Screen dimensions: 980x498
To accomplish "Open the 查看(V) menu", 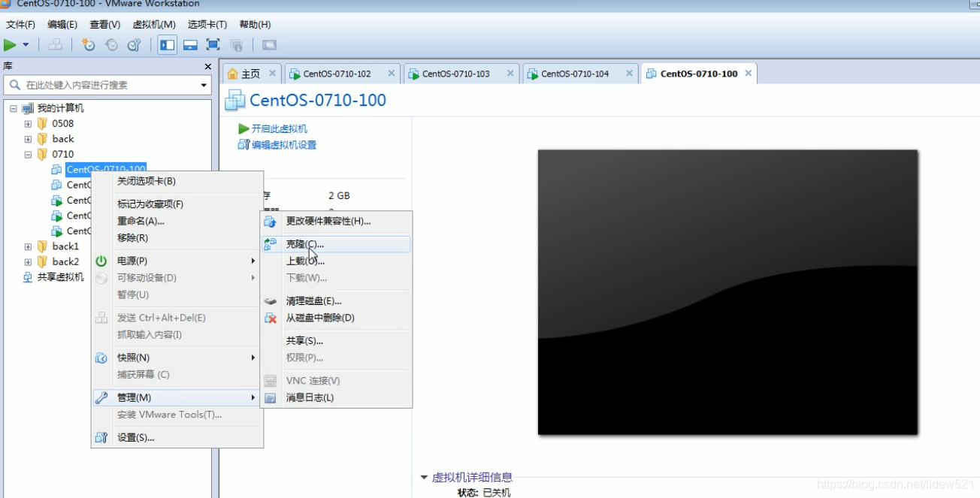I will 104,25.
